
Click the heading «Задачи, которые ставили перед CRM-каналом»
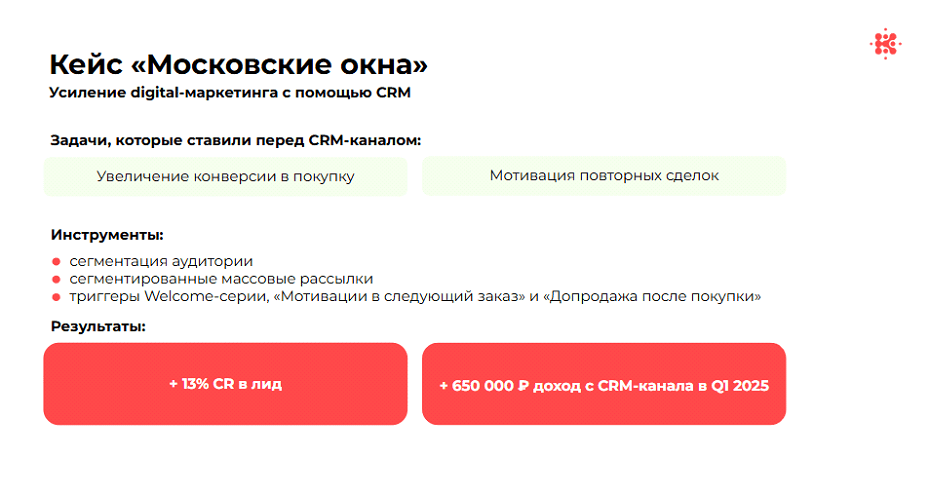click(235, 140)
